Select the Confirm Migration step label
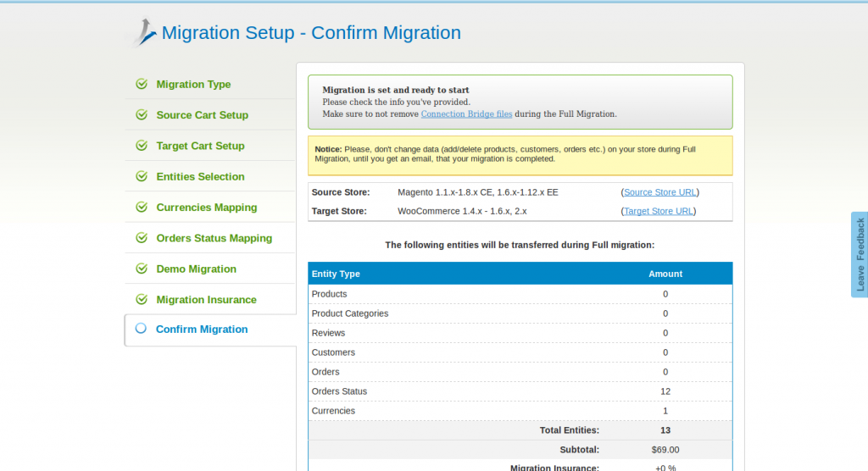 click(202, 330)
